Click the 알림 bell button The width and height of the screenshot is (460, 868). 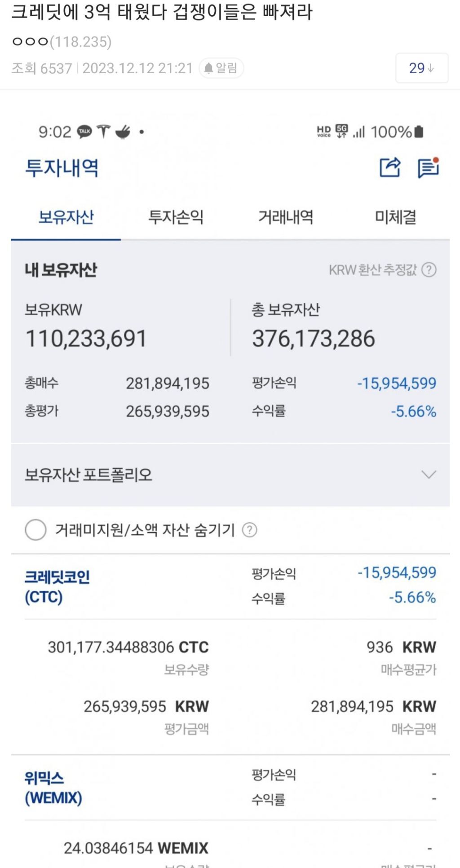tap(221, 68)
